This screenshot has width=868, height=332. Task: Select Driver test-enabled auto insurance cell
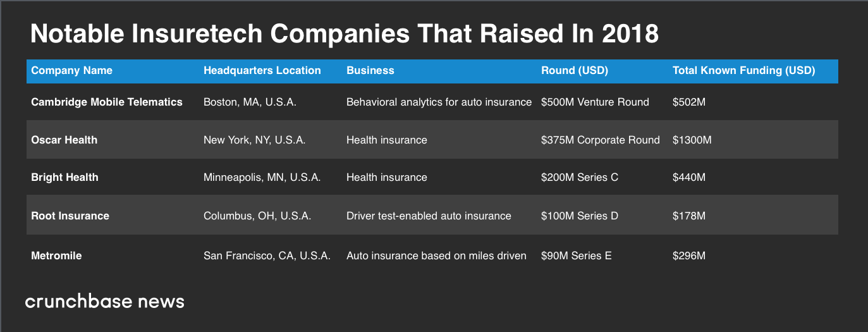coord(429,216)
